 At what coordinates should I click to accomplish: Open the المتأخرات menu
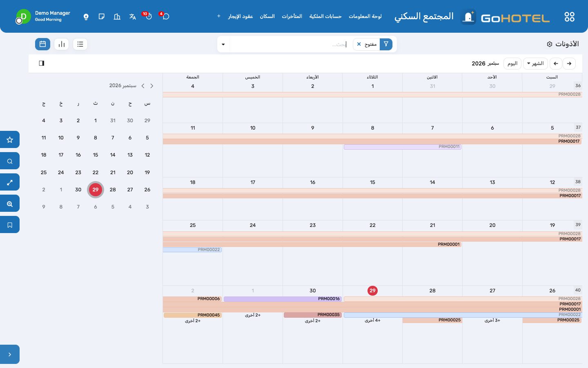pos(292,16)
